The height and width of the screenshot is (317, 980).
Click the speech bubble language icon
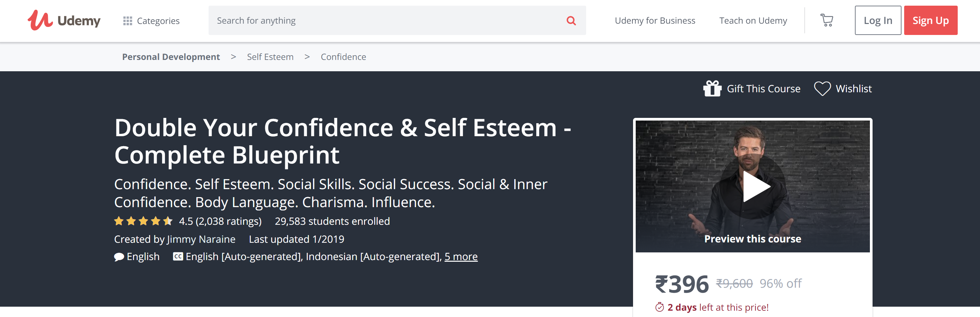coord(118,257)
